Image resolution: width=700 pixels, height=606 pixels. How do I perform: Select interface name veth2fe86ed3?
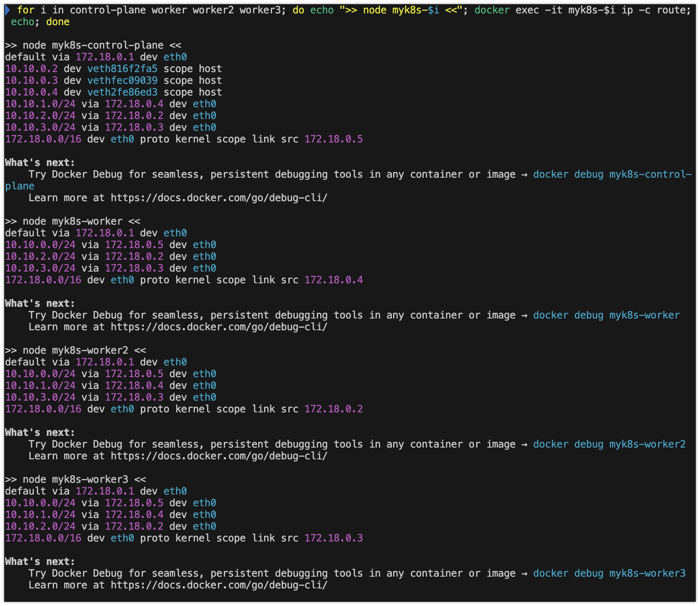point(122,92)
